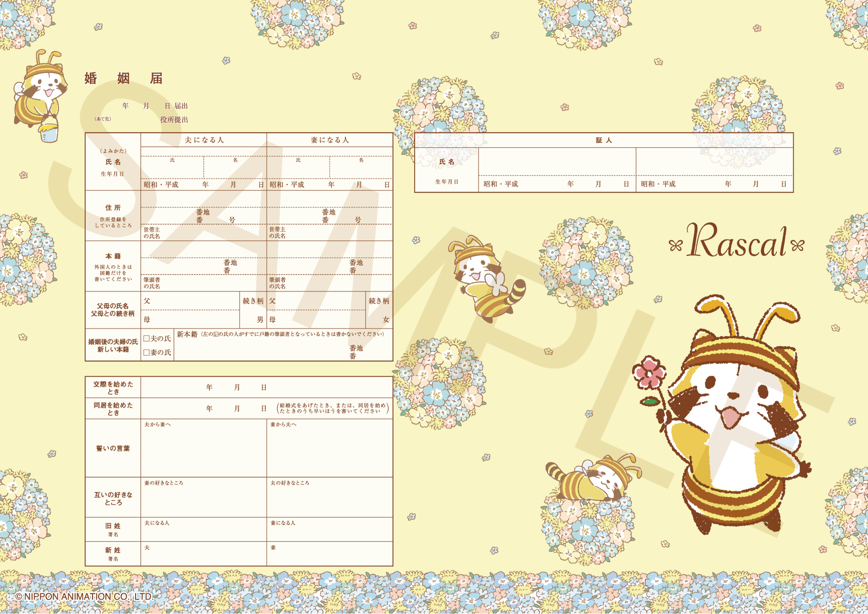This screenshot has height=614, width=868.
Task: Click the 本籍 row label
Action: (x=113, y=256)
